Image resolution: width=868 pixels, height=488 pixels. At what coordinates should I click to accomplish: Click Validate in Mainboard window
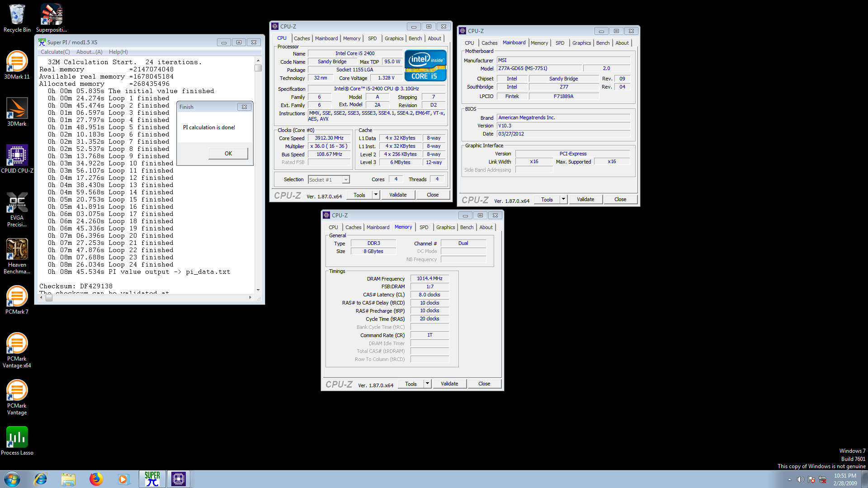(585, 199)
